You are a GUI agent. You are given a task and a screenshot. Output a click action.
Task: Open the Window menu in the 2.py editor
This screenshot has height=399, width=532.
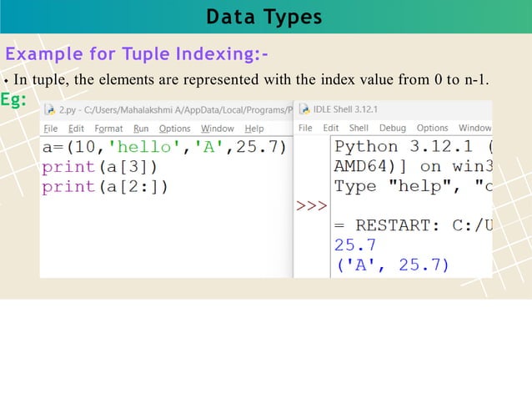pyautogui.click(x=217, y=129)
